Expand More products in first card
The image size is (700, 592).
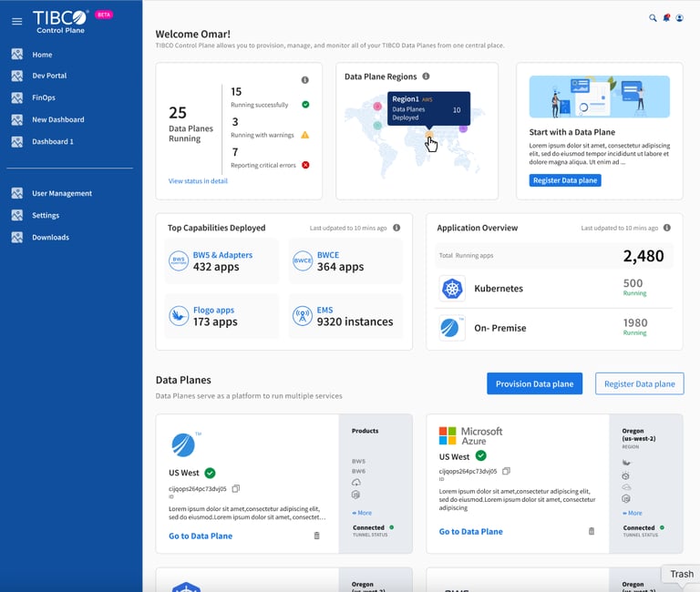(362, 513)
